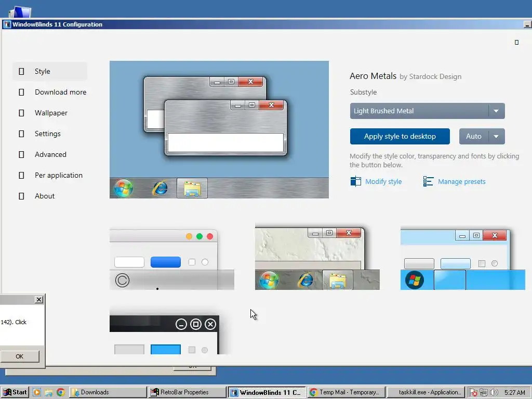Image resolution: width=532 pixels, height=399 pixels.
Task: Click the small icon at top right of window
Action: click(516, 43)
